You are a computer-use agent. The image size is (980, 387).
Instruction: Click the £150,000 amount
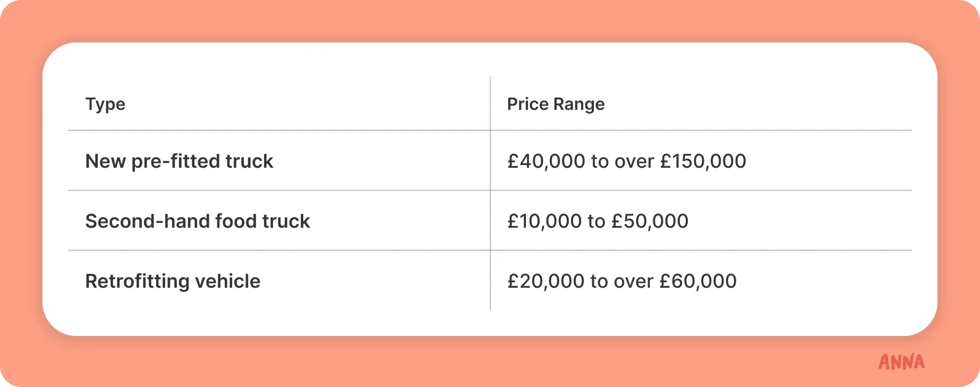coord(703,161)
